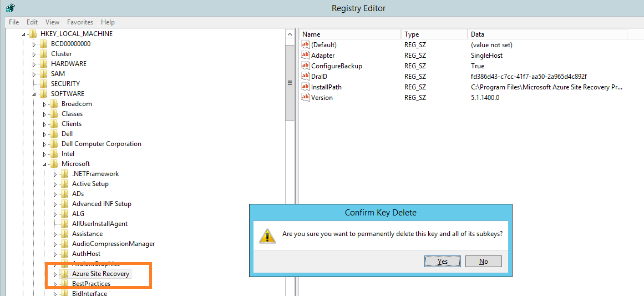Click the .NETFramework folder icon
The width and height of the screenshot is (644, 296).
64,173
